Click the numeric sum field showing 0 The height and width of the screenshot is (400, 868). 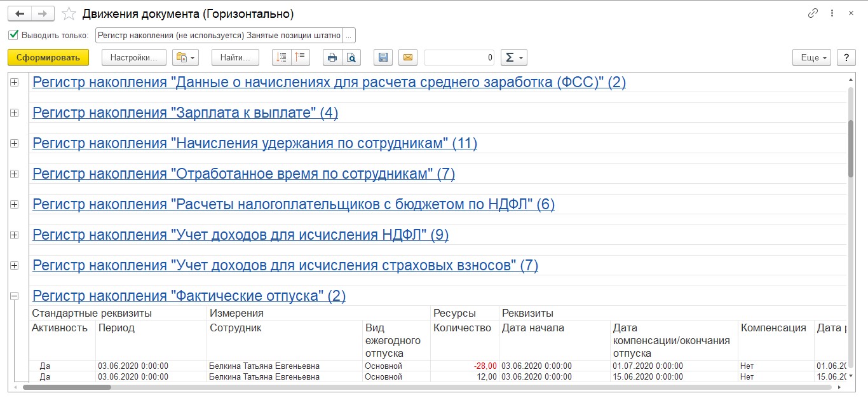coord(459,57)
